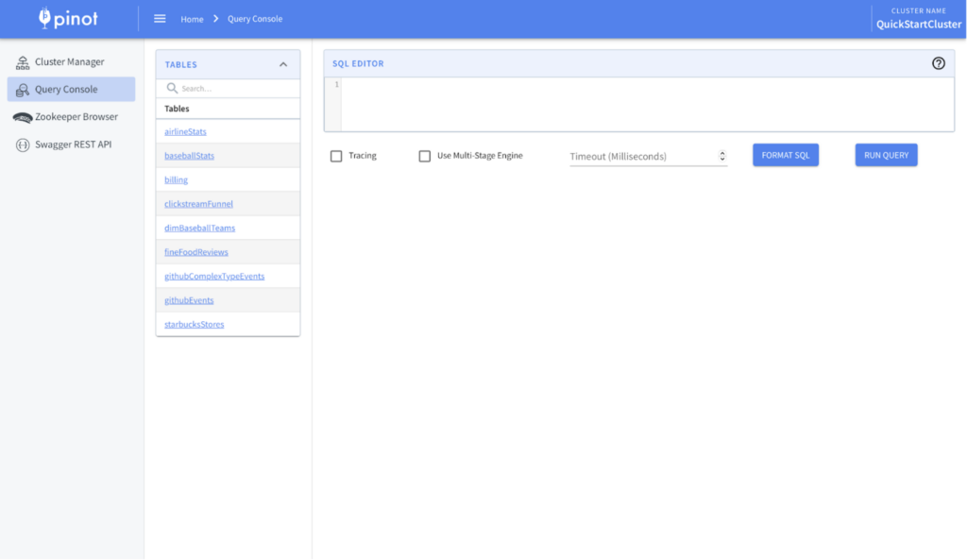
Task: Enable the Tracing checkbox
Action: [336, 156]
